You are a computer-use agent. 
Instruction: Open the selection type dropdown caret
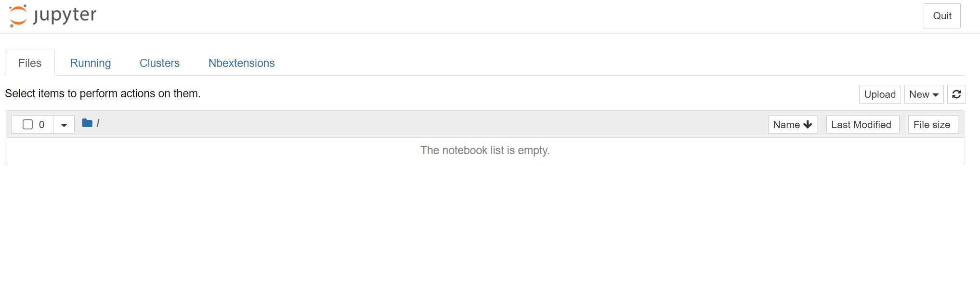64,125
